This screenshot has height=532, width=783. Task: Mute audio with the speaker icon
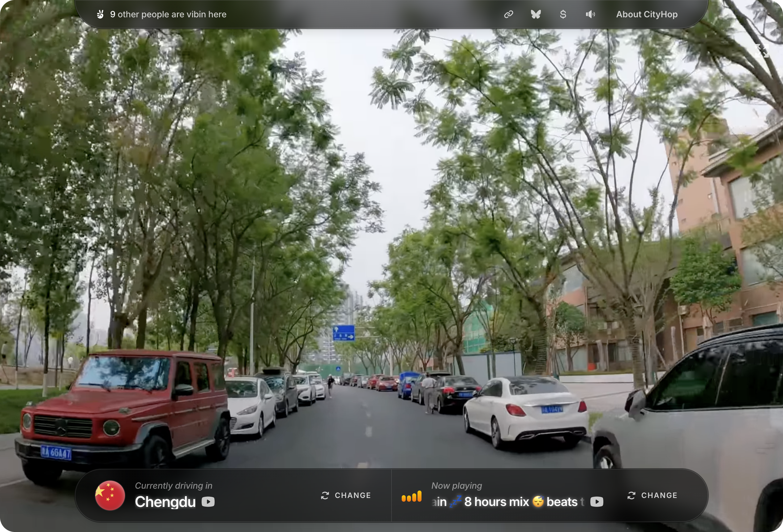pos(590,14)
